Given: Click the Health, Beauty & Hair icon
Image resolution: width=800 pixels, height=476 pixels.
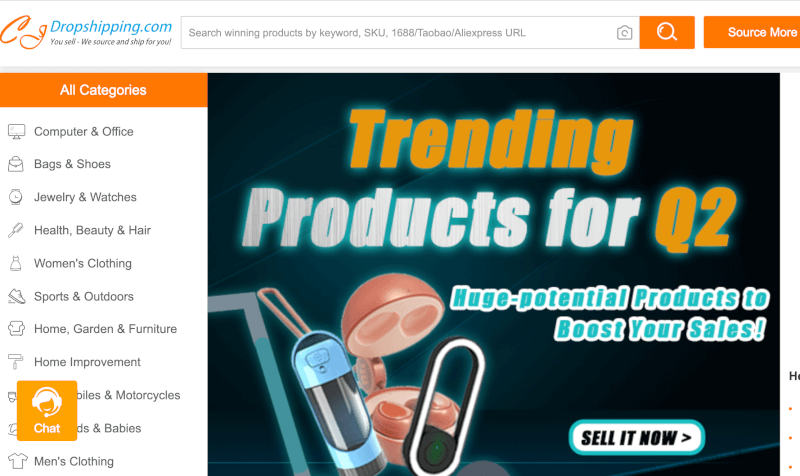Looking at the screenshot, I should point(15,230).
